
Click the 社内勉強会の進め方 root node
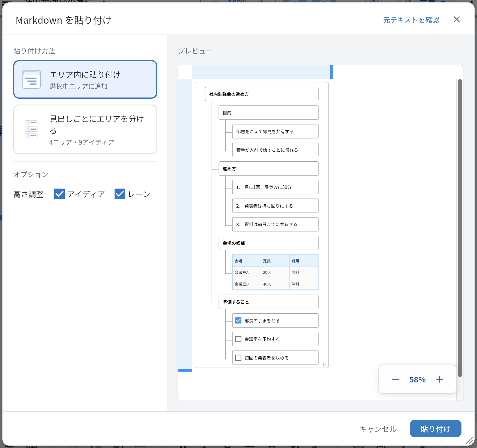(x=262, y=94)
